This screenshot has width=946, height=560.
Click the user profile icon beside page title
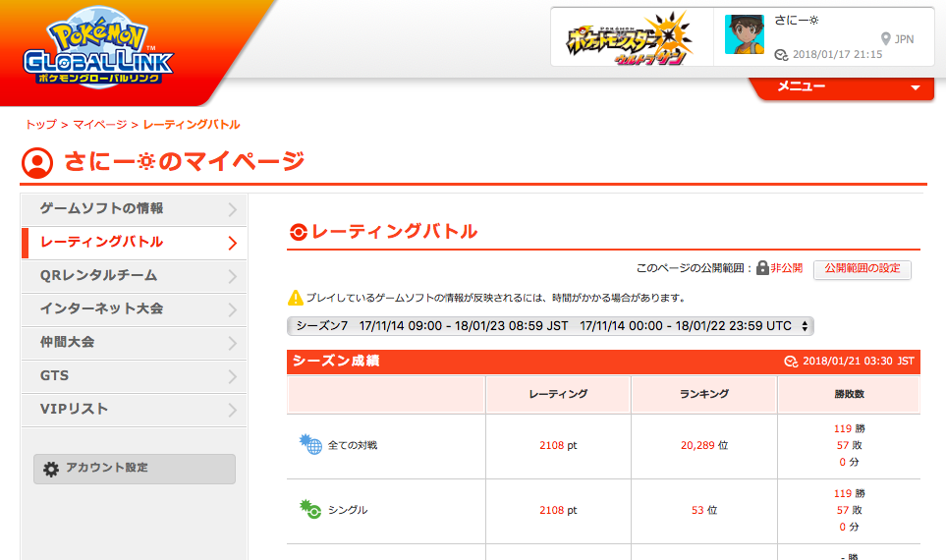tap(37, 163)
